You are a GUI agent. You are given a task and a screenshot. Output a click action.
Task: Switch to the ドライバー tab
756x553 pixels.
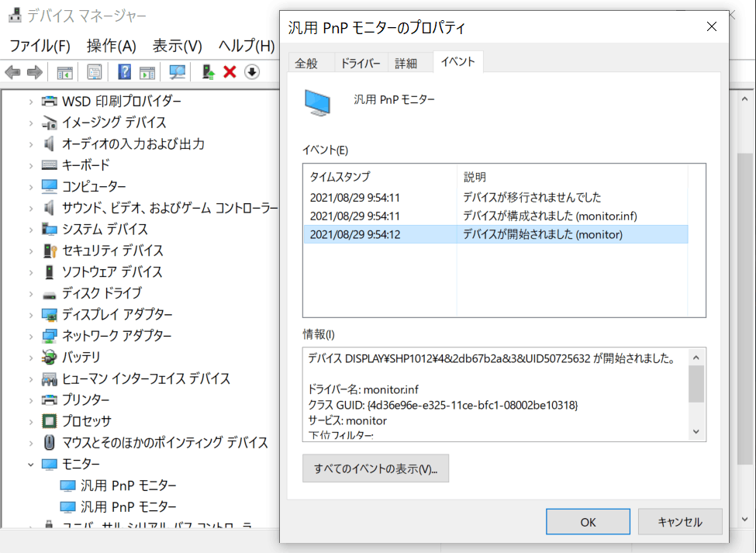pos(361,63)
